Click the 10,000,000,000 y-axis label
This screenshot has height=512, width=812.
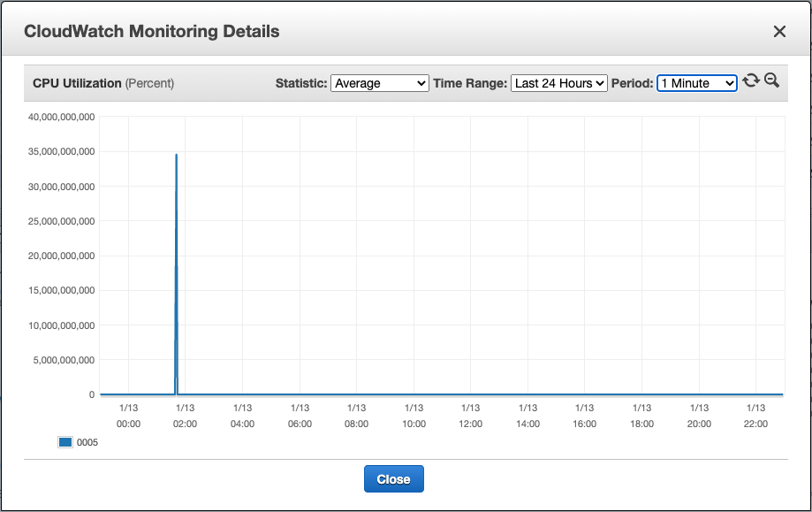(62, 325)
